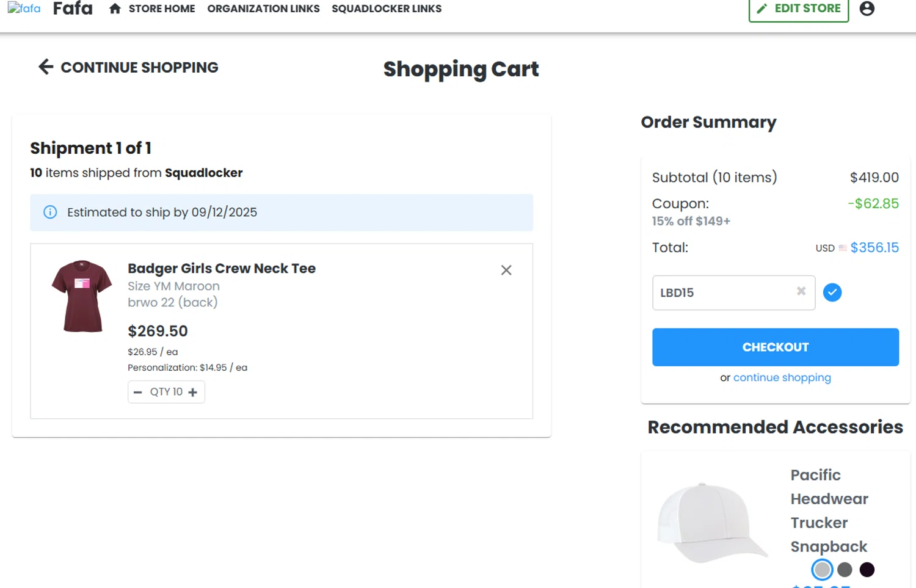Screen dimensions: 916x588
Task: Pick the black hat color swatch
Action: [x=867, y=570]
